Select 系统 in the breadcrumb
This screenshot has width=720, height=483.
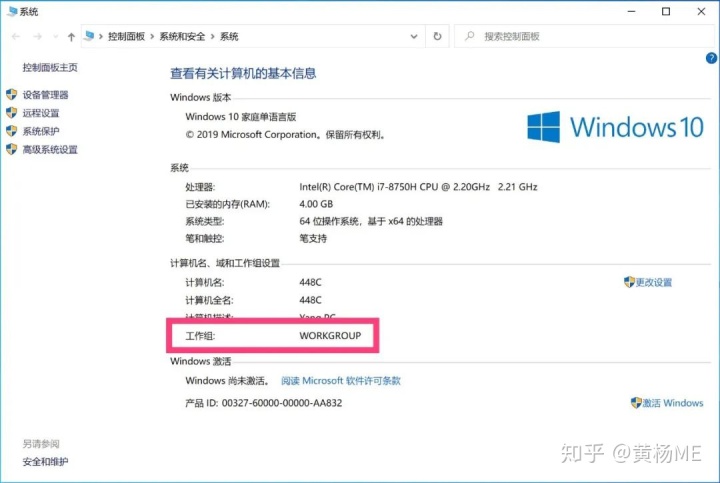click(x=229, y=36)
